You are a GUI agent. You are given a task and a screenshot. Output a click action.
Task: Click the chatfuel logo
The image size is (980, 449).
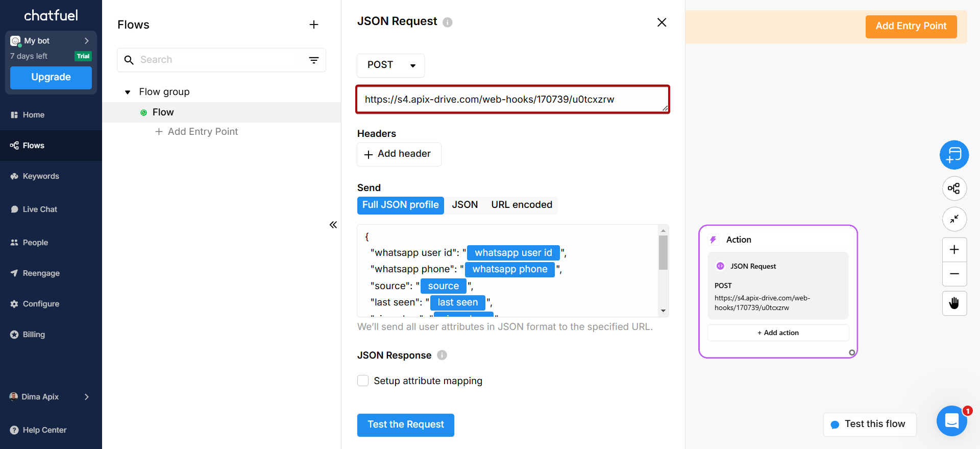pyautogui.click(x=51, y=15)
